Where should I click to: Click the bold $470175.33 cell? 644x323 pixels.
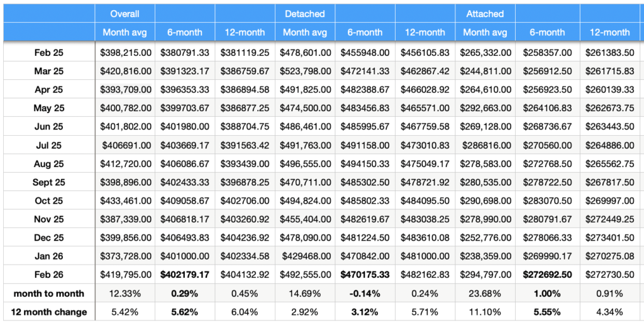point(365,274)
